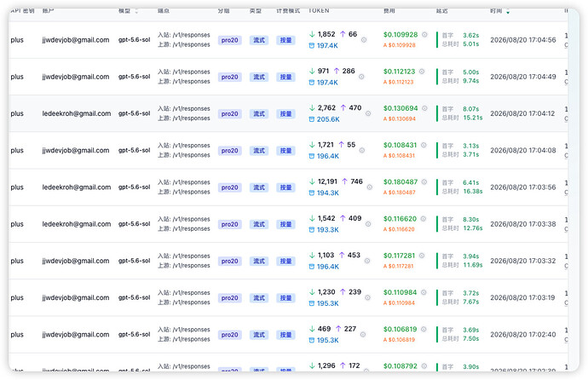Click cache icon beside 205.6K

tap(311, 119)
